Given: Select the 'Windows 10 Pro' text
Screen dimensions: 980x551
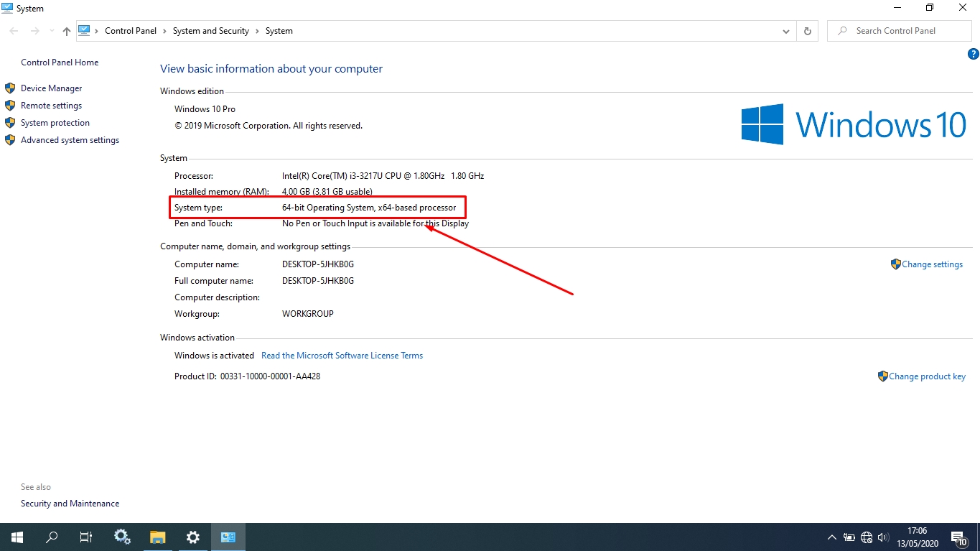Looking at the screenshot, I should pos(205,109).
